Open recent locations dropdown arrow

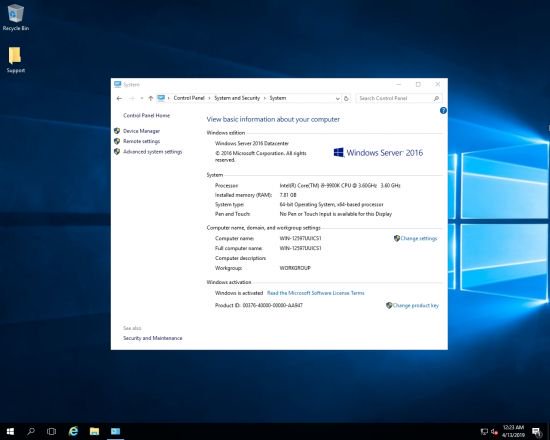(142, 98)
